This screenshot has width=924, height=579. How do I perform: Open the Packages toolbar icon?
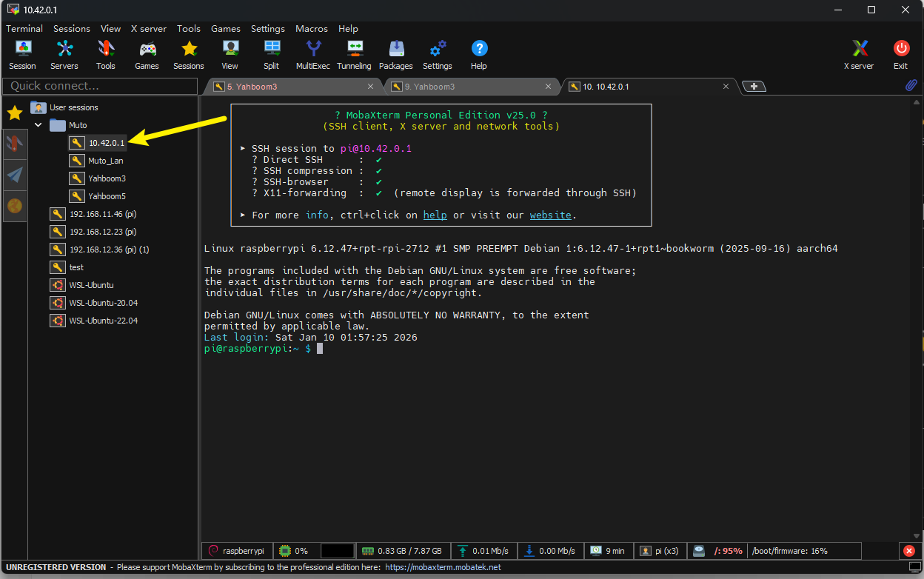[396, 55]
